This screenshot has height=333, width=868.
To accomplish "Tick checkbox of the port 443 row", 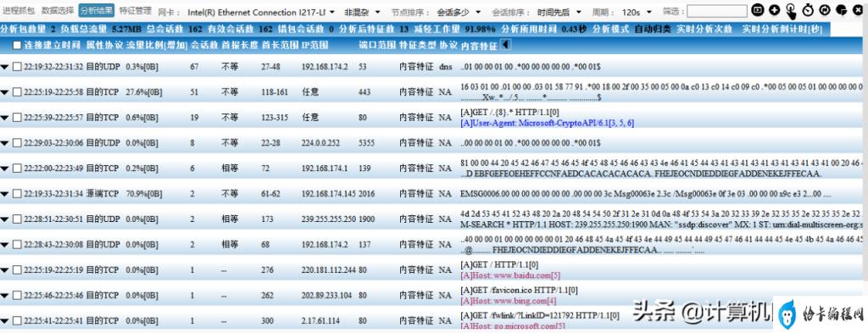I will click(17, 92).
